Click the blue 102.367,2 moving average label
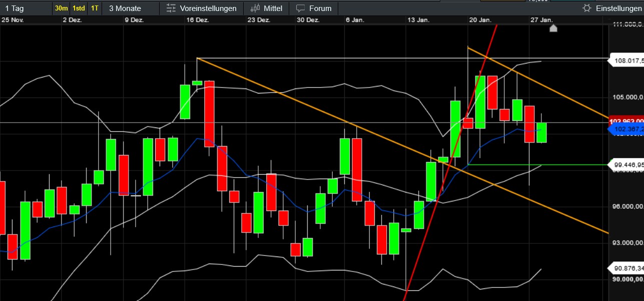Image resolution: width=644 pixels, height=301 pixels. pyautogui.click(x=626, y=129)
